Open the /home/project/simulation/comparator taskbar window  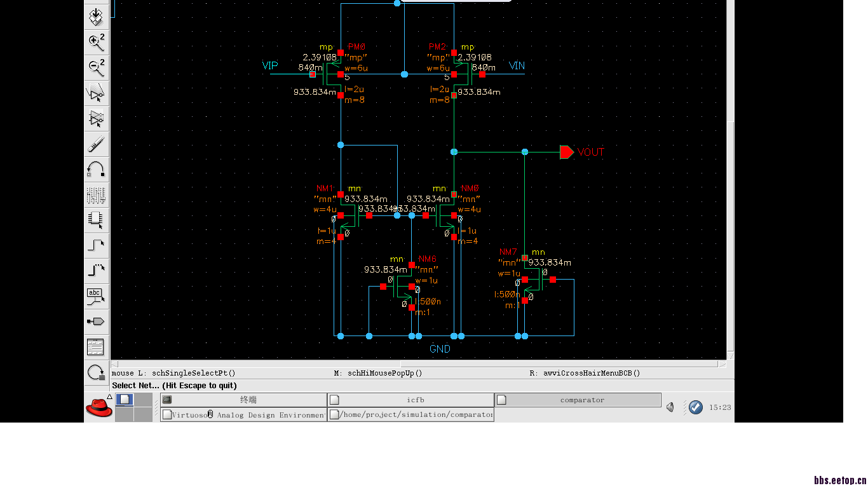pyautogui.click(x=411, y=415)
